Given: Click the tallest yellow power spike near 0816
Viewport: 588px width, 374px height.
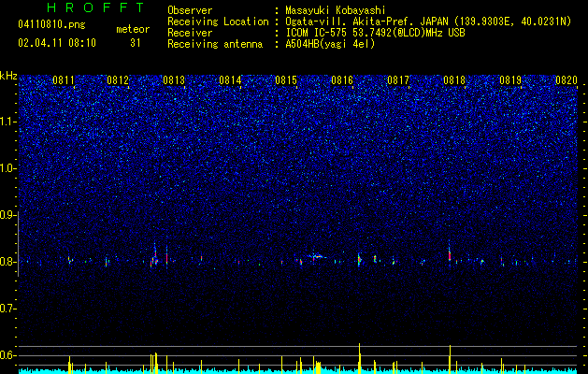Looking at the screenshot, I should [x=359, y=358].
